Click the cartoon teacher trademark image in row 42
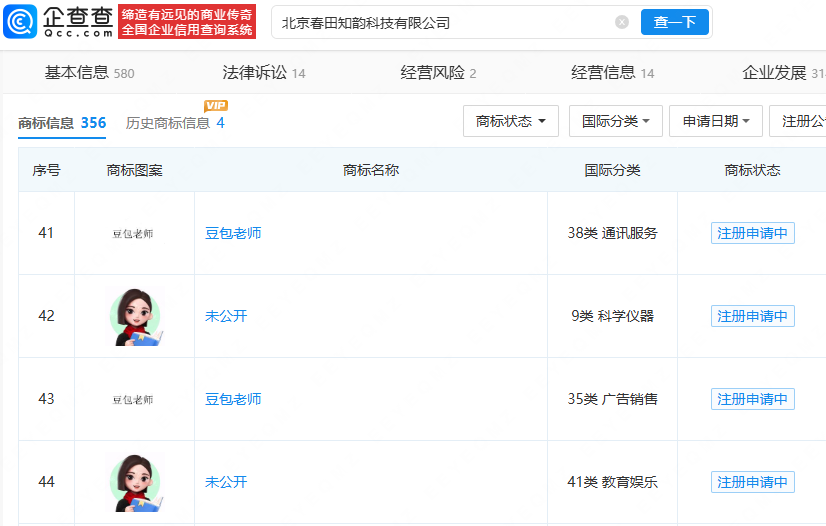Viewport: 826px width, 526px height. (x=136, y=316)
